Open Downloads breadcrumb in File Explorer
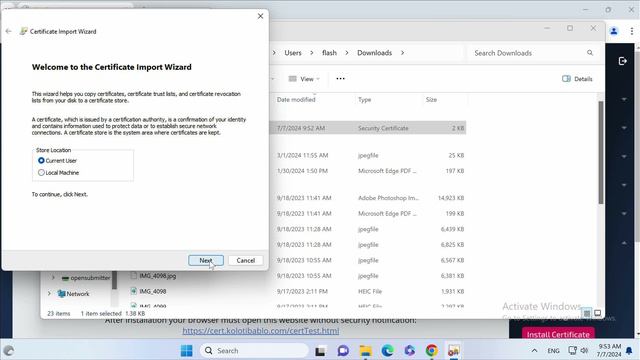Image resolution: width=640 pixels, height=360 pixels. [x=374, y=53]
